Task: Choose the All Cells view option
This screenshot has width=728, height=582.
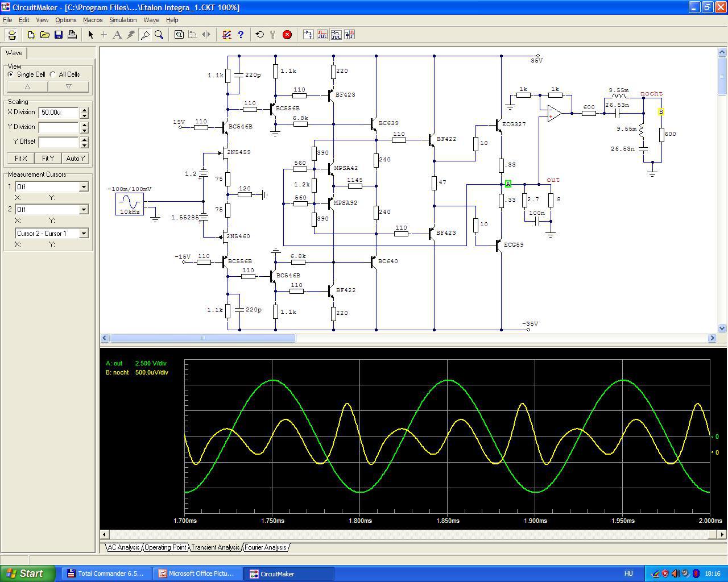Action: [x=53, y=74]
